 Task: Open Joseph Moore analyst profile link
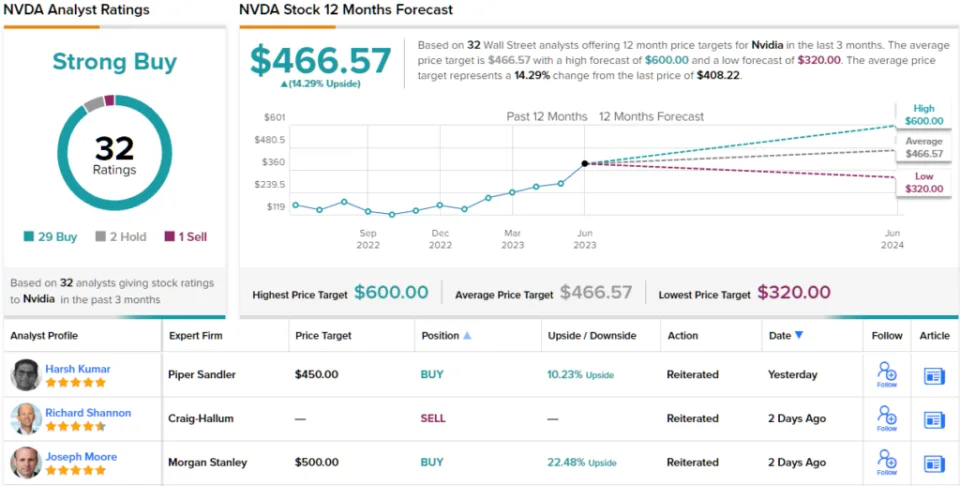[x=81, y=457]
